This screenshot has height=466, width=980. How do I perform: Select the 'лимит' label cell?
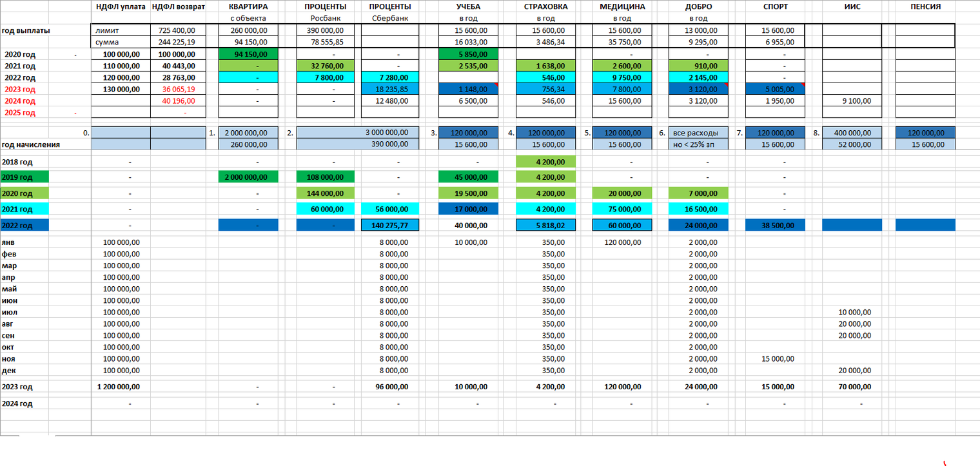[x=121, y=30]
